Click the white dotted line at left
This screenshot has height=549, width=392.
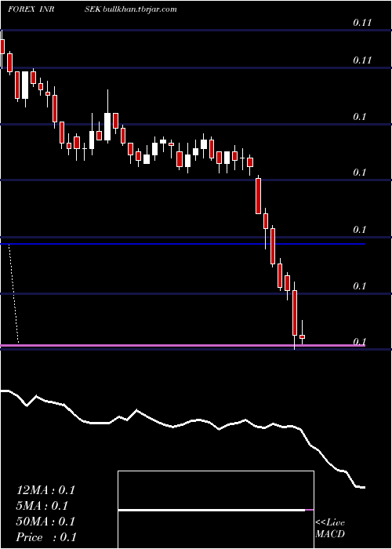pyautogui.click(x=13, y=293)
